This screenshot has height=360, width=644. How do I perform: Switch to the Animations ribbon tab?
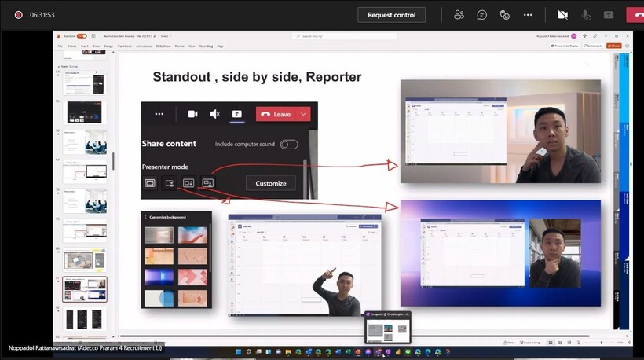(x=144, y=46)
